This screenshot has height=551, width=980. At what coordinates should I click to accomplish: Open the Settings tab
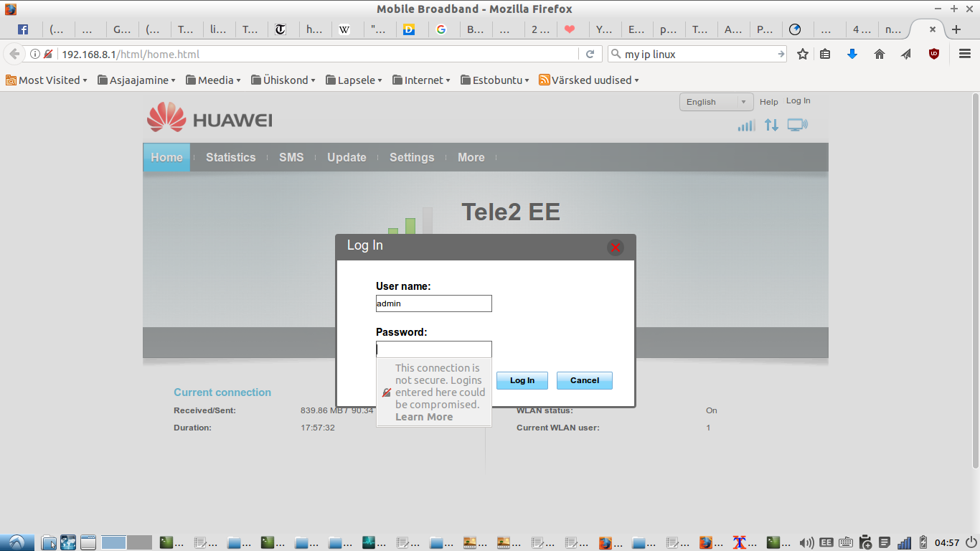point(412,157)
